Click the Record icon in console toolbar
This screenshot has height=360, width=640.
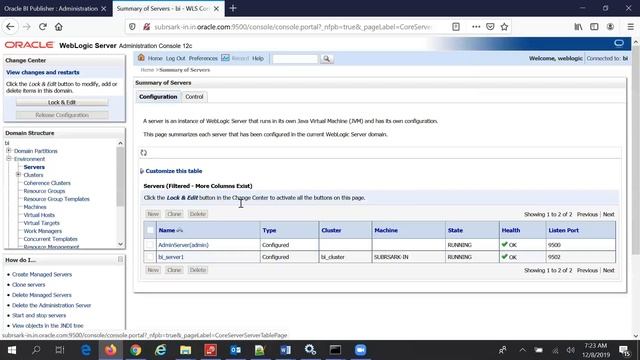coord(225,58)
